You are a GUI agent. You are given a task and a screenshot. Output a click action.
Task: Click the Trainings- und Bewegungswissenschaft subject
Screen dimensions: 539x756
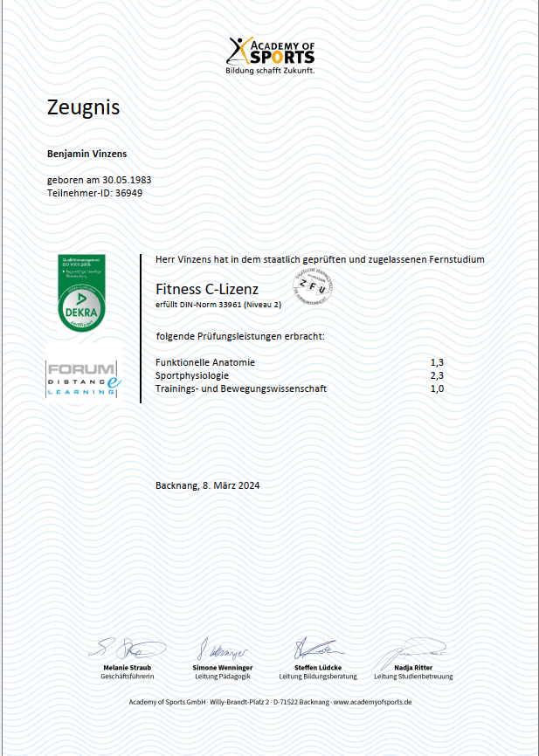(x=241, y=388)
